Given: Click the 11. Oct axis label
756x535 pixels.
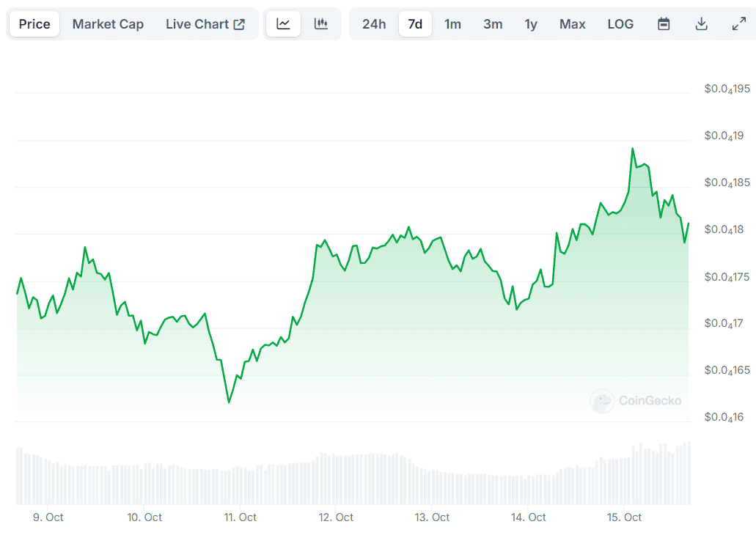Looking at the screenshot, I should tap(240, 517).
